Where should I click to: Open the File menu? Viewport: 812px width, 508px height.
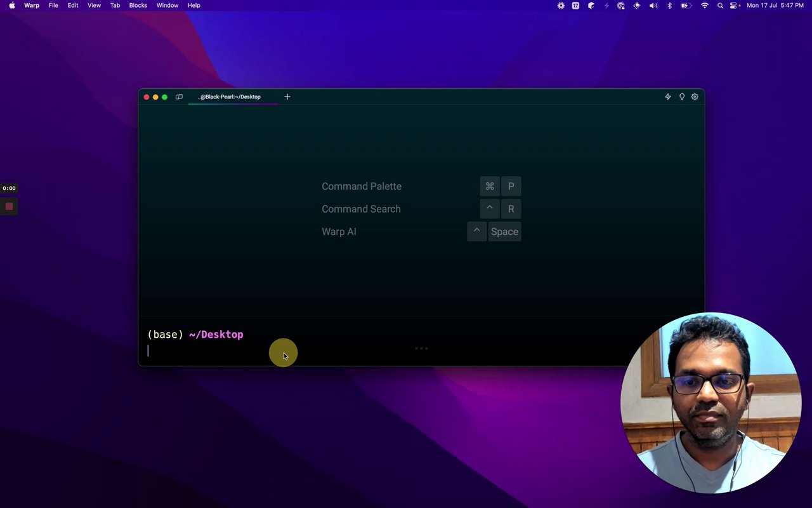click(53, 5)
